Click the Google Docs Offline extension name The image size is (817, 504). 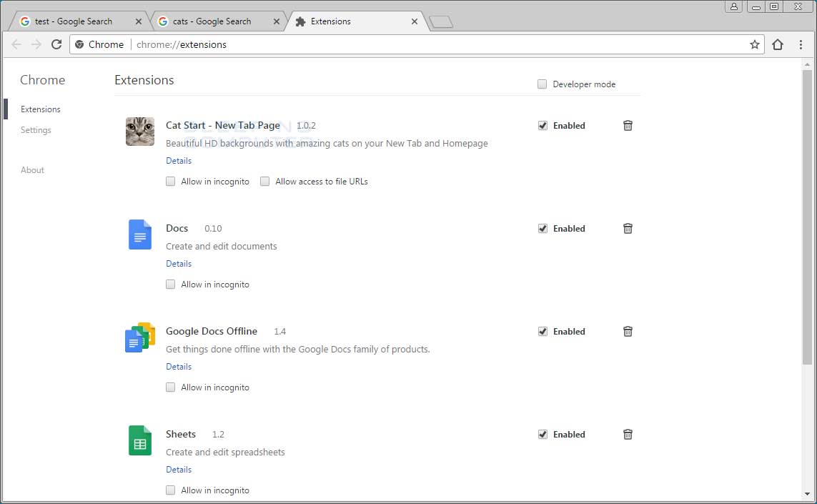(x=212, y=332)
